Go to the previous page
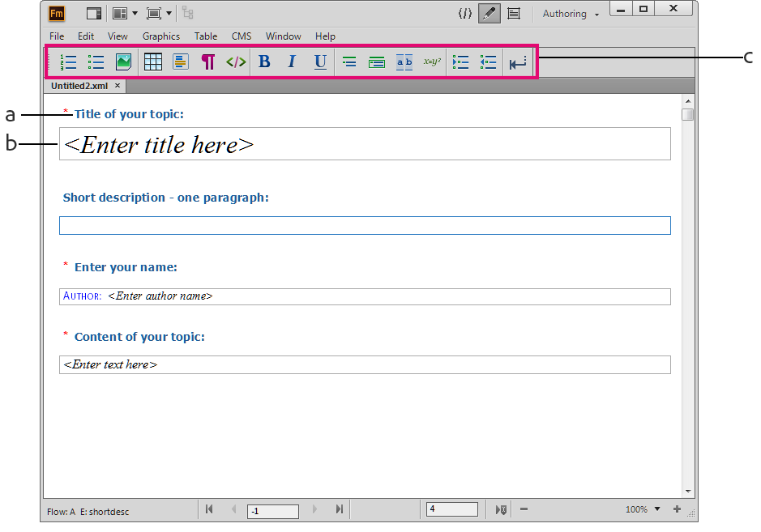The width and height of the screenshot is (761, 532). click(x=234, y=509)
